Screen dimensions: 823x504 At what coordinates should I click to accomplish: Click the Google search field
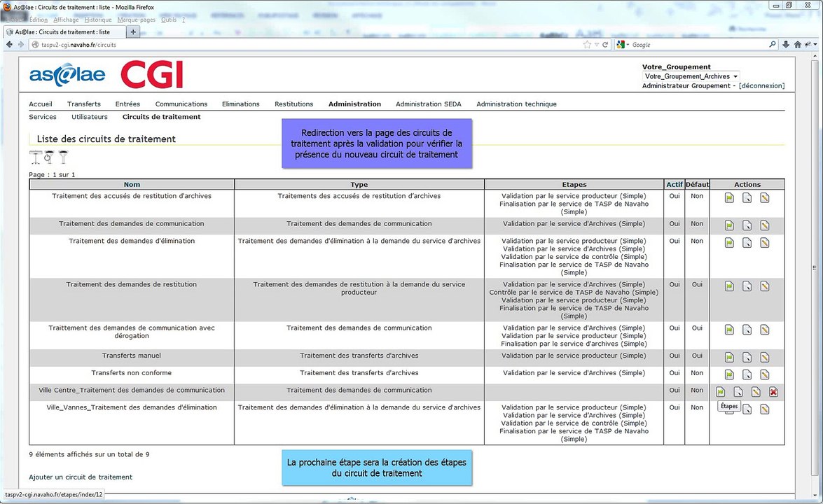[698, 45]
